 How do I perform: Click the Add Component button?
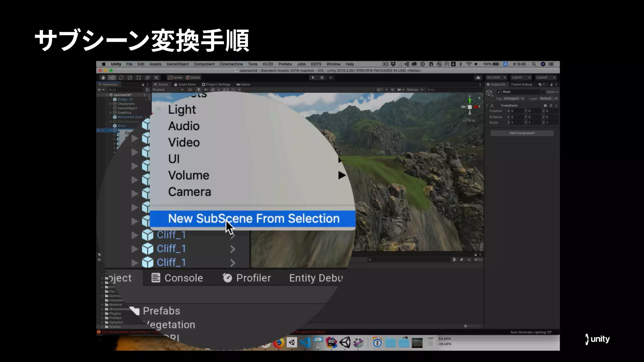click(x=522, y=133)
